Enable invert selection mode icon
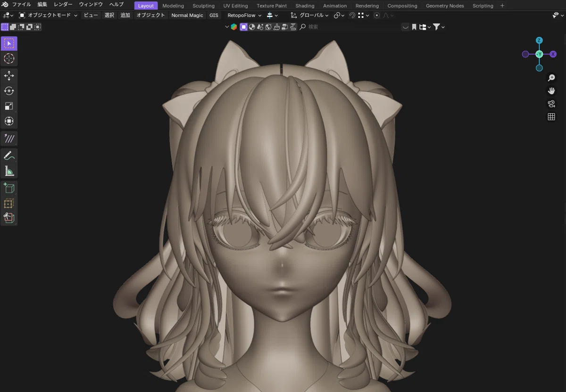This screenshot has width=566, height=392. (x=29, y=27)
